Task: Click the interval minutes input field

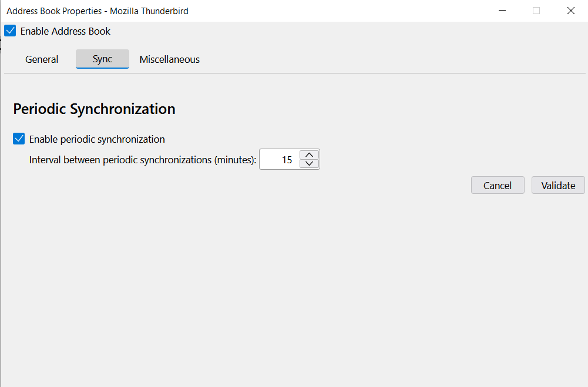Action: click(280, 159)
